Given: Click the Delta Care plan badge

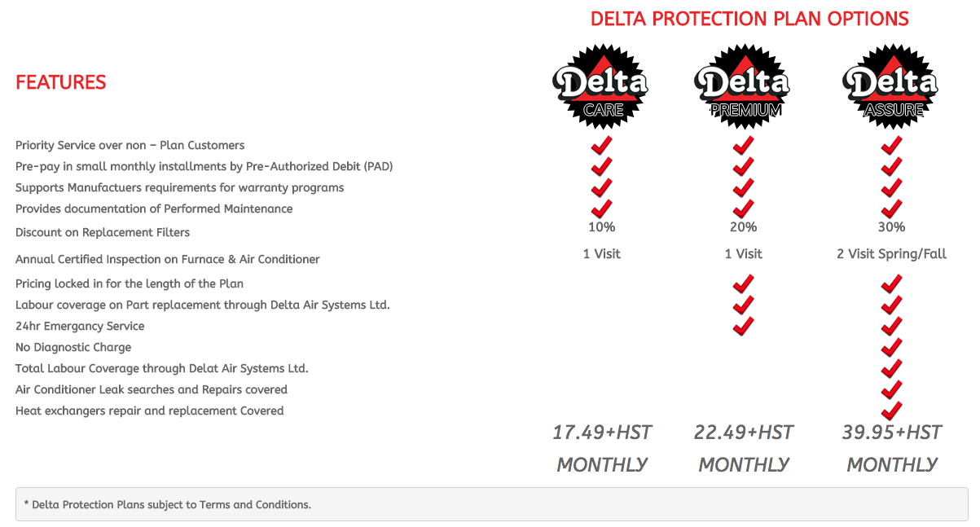Looking at the screenshot, I should click(x=601, y=86).
